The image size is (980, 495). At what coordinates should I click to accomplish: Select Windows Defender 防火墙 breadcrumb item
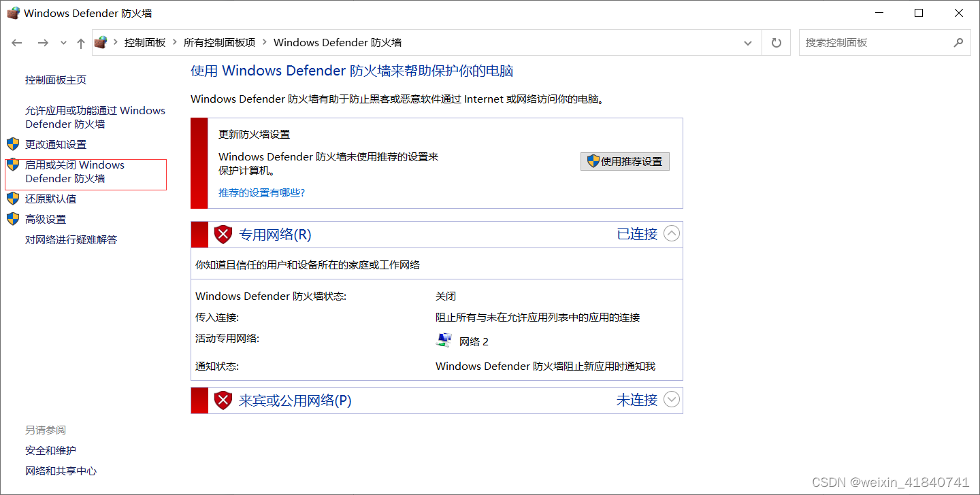coord(338,42)
